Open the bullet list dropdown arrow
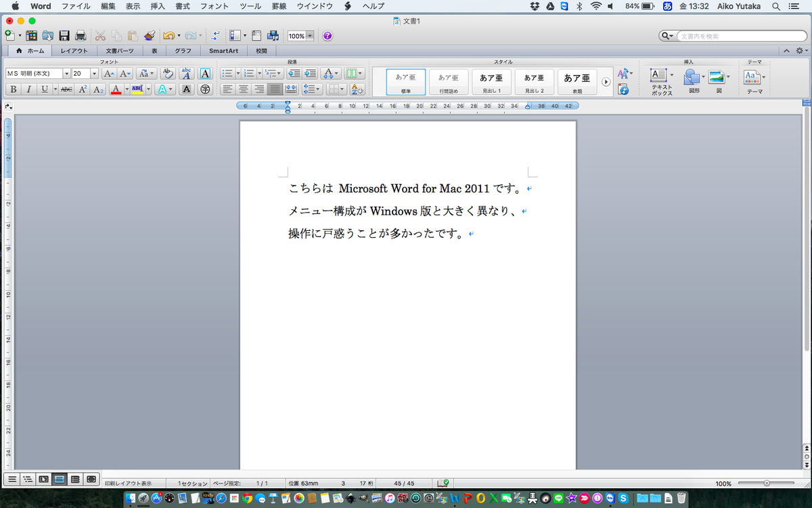The width and height of the screenshot is (812, 508). point(238,73)
